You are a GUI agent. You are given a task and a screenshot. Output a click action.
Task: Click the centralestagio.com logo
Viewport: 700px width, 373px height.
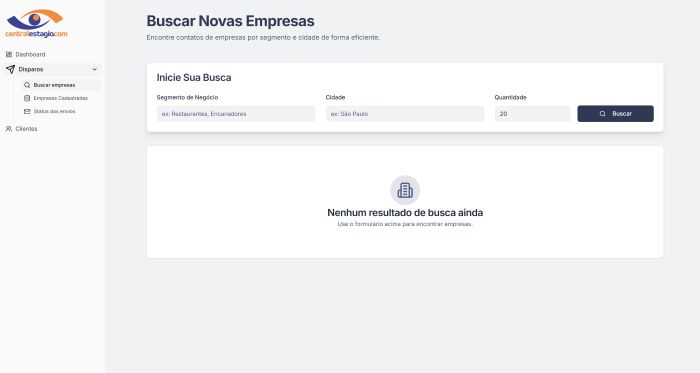(x=36, y=24)
